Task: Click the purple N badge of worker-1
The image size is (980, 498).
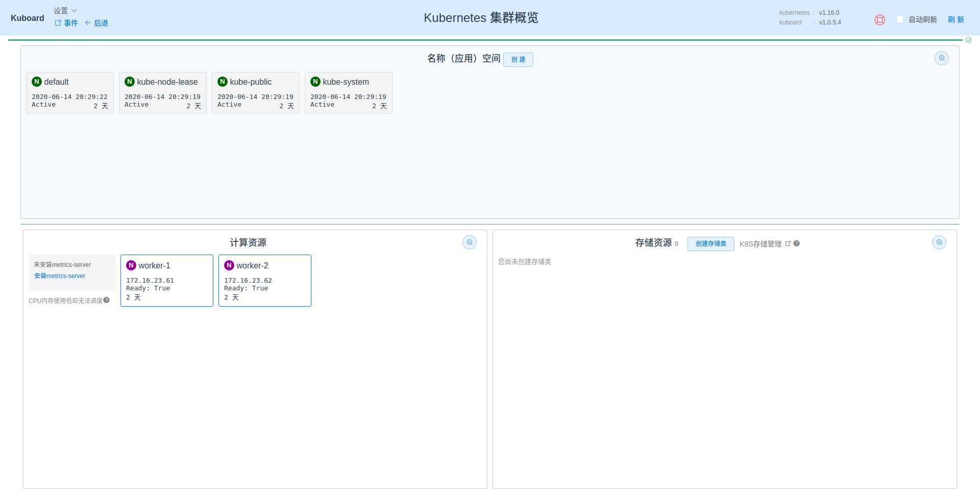Action: coord(131,265)
